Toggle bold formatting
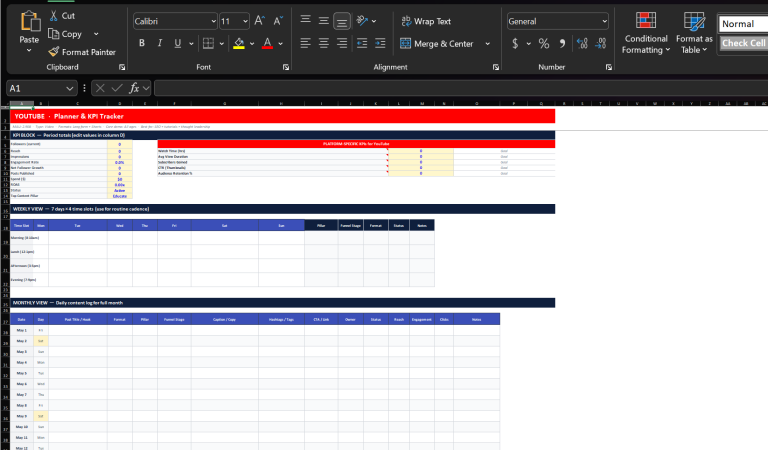The image size is (768, 450). click(x=142, y=43)
